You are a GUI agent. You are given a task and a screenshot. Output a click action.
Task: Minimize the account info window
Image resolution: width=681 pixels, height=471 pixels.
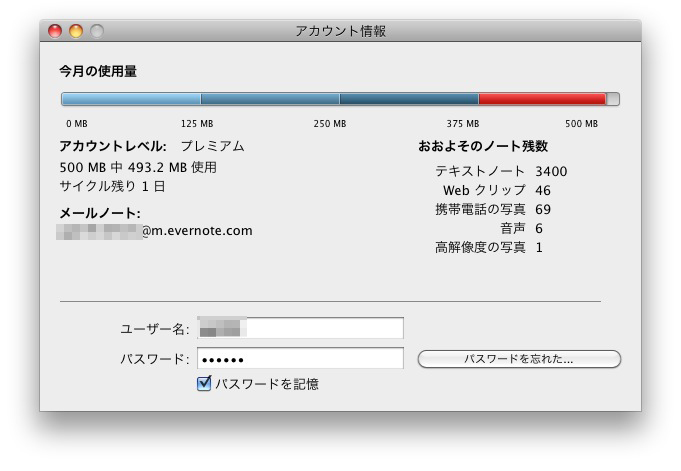coord(75,31)
